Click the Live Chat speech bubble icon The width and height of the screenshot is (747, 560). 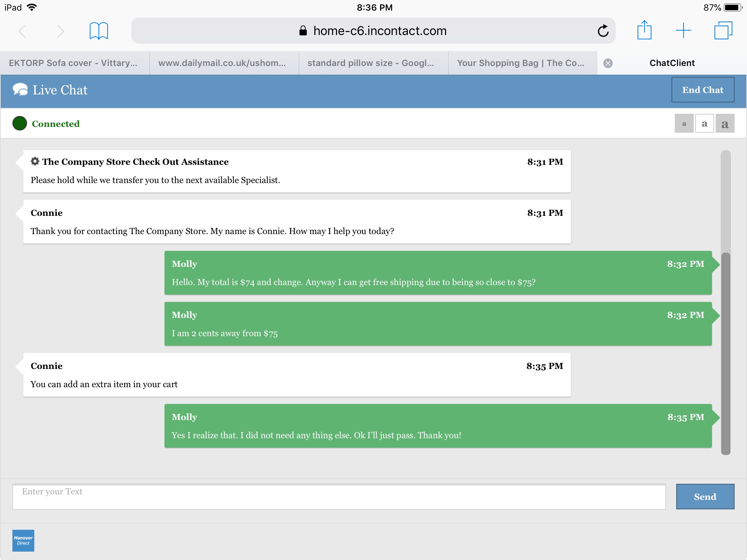coord(20,90)
